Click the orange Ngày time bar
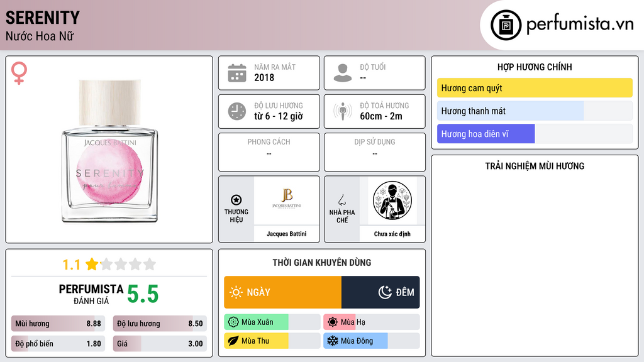644x362 pixels. point(282,292)
